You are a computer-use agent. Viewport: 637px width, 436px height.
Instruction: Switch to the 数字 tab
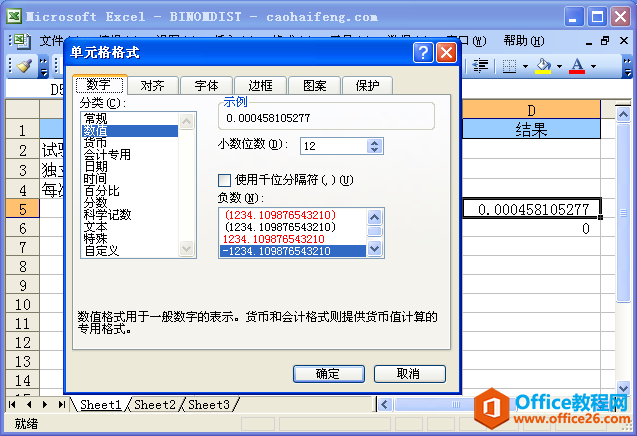[99, 85]
